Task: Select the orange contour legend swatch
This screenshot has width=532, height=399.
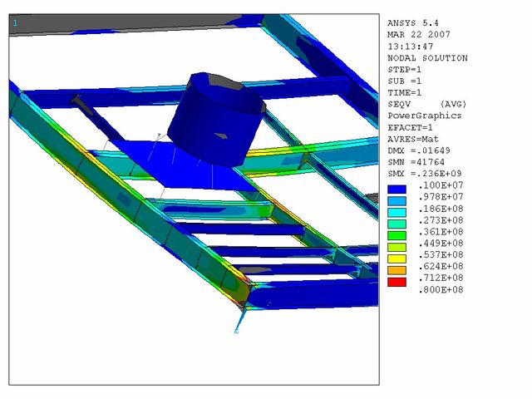Action: 398,271
